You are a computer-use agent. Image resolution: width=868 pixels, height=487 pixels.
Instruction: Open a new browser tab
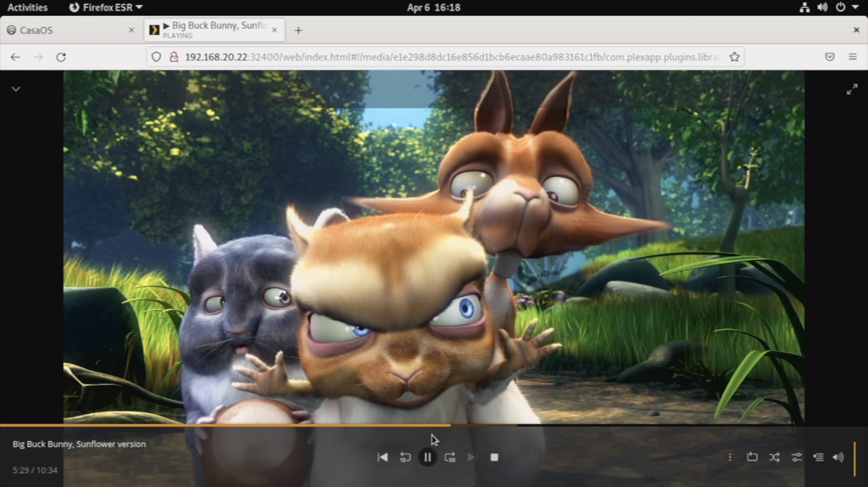(298, 31)
